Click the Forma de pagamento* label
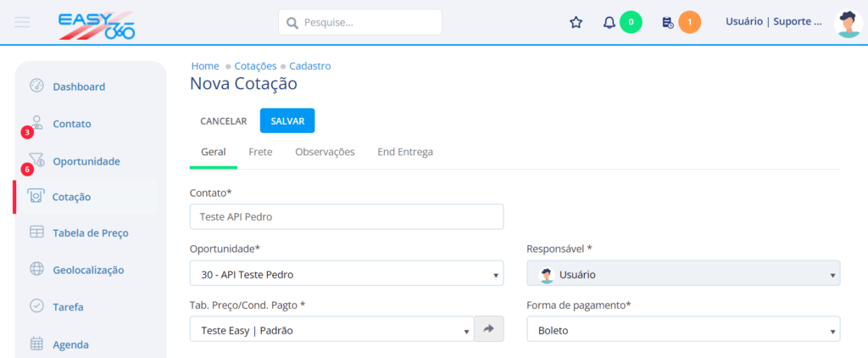868x358 pixels. point(579,305)
